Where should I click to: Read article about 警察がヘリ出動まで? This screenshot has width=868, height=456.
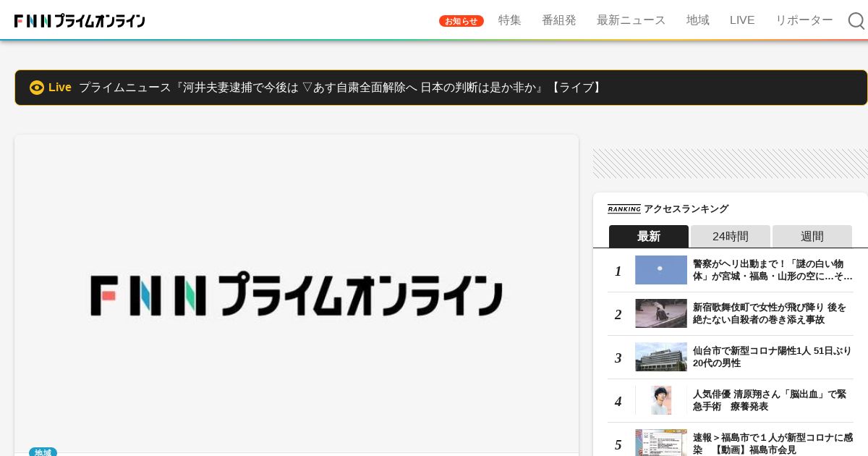(773, 270)
